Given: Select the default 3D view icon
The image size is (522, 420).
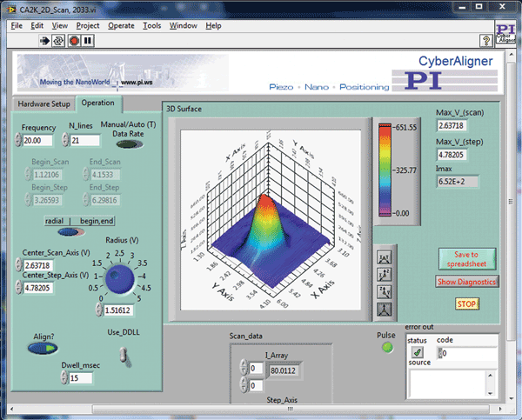Looking at the screenshot, I should click(385, 310).
